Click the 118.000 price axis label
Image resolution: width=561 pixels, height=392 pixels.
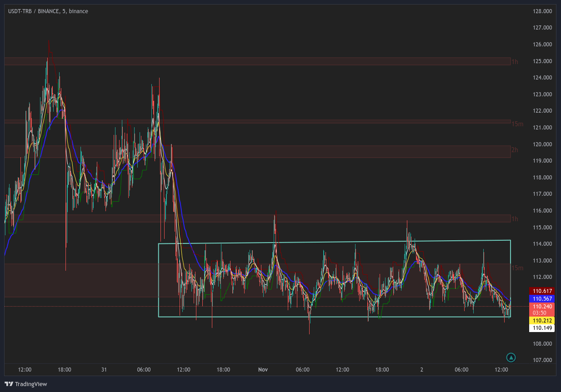point(541,178)
